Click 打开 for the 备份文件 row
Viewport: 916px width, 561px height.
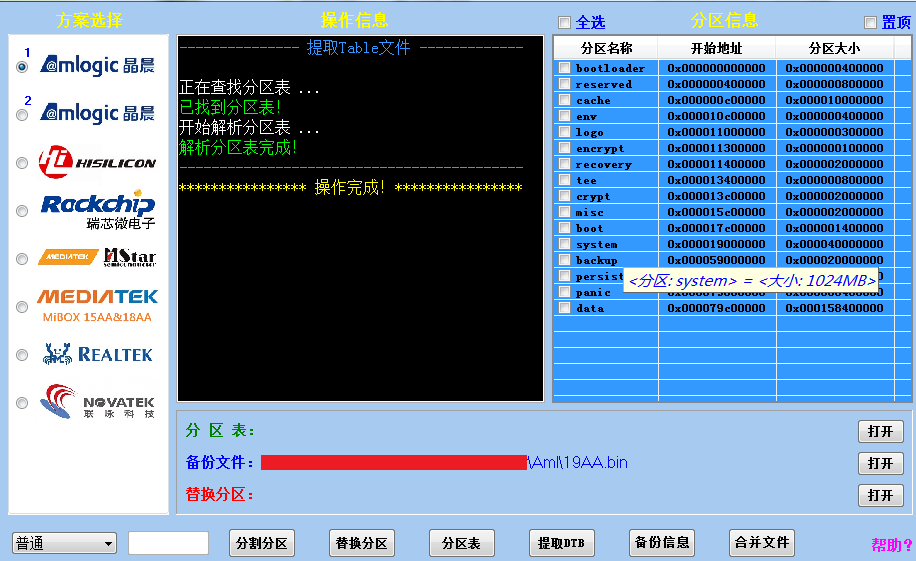click(880, 463)
